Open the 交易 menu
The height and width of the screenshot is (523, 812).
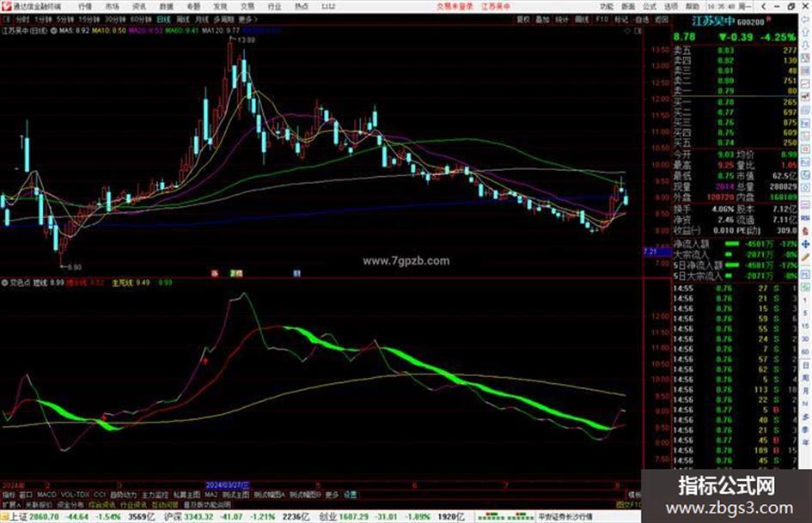[x=247, y=7]
